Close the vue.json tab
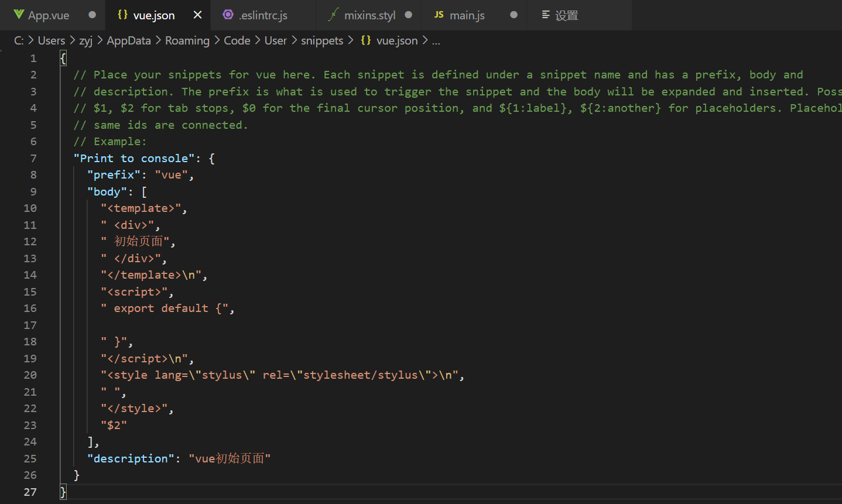842x504 pixels. [198, 15]
